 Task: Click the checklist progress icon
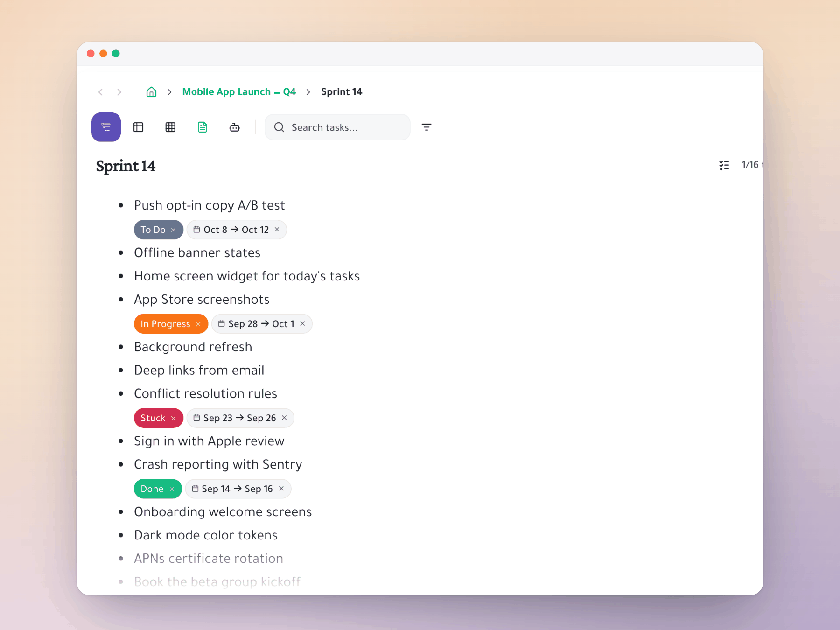click(724, 165)
